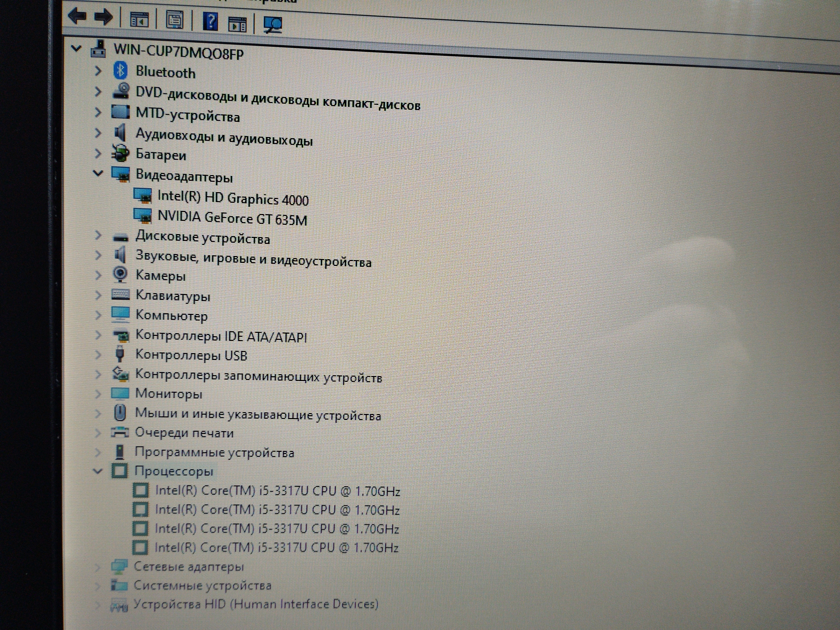Click the Мыши mouse icon
Viewport: 840px width, 630px height.
(x=119, y=412)
